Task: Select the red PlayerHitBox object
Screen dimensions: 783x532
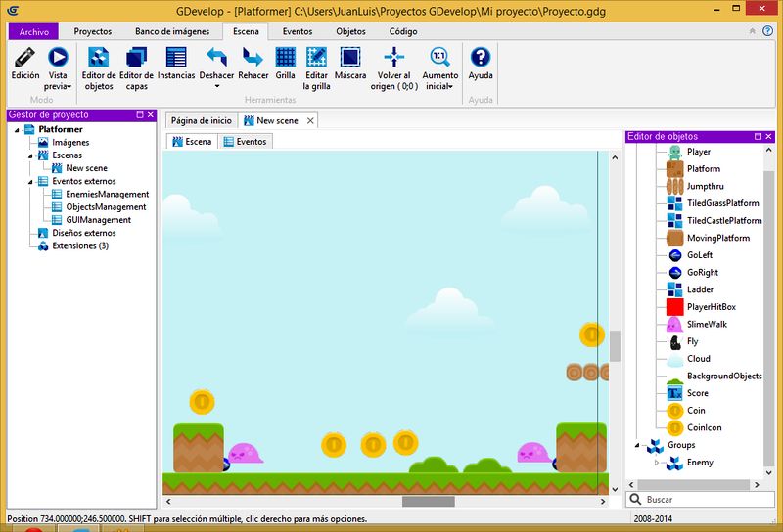Action: click(712, 307)
